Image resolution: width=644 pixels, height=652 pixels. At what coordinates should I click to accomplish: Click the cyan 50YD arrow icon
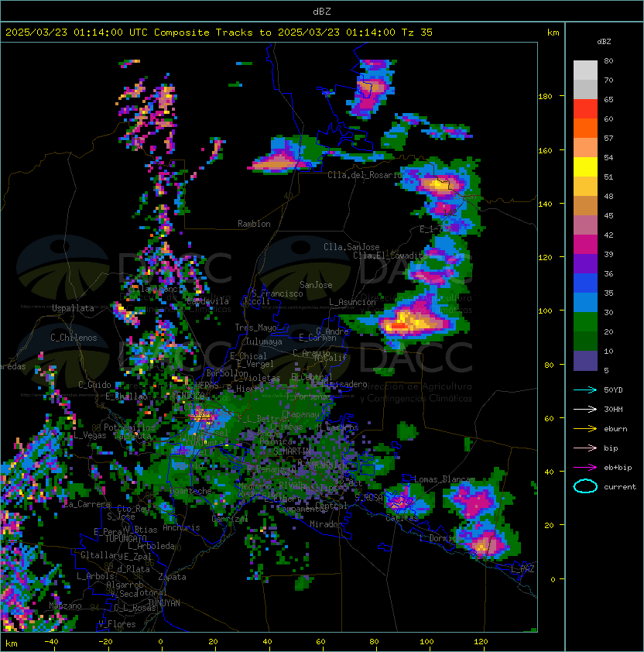[x=585, y=390]
